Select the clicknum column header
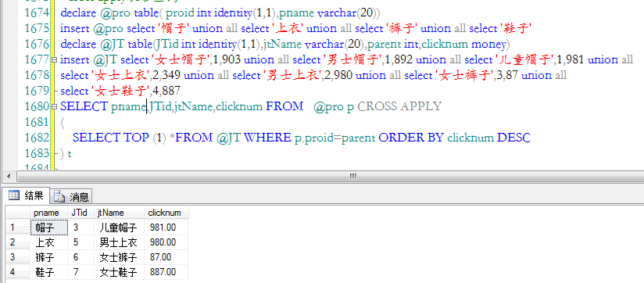 click(166, 213)
